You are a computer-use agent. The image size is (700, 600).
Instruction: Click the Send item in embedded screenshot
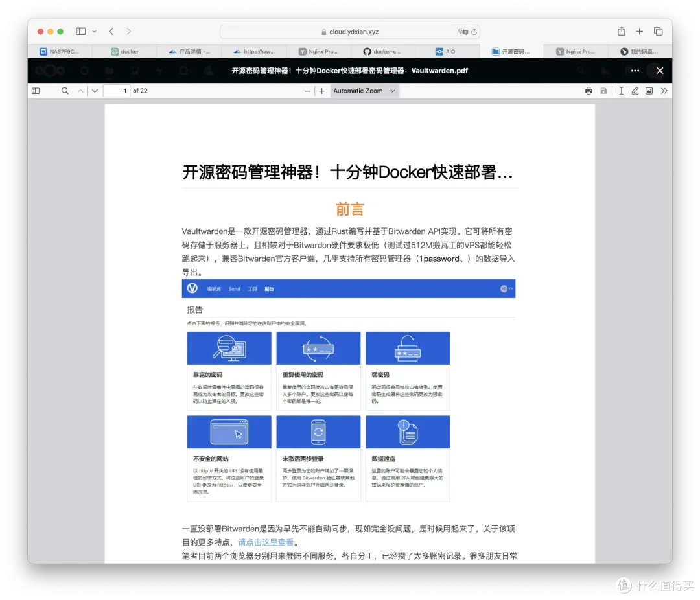click(x=235, y=289)
